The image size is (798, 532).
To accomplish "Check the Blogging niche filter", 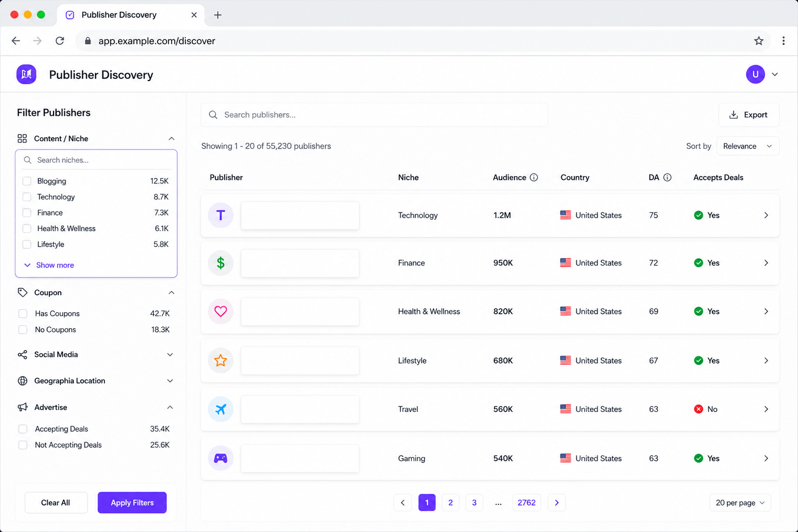I will coord(27,181).
